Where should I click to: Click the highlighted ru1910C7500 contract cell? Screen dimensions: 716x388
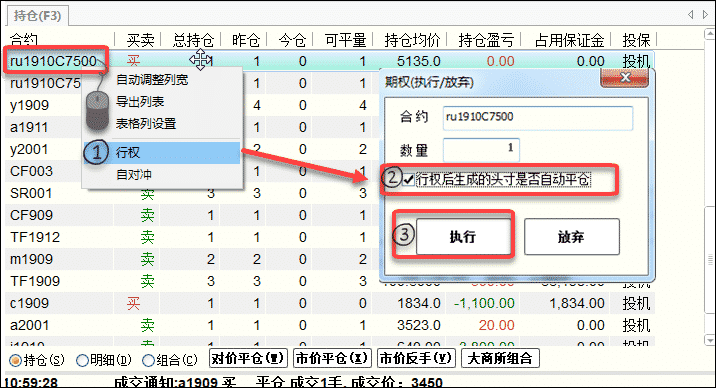(x=53, y=61)
